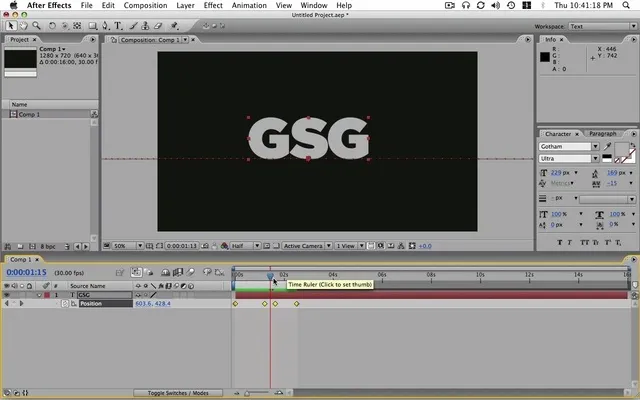Select the last Position keyframe diamond
This screenshot has height=400, width=640.
click(297, 304)
